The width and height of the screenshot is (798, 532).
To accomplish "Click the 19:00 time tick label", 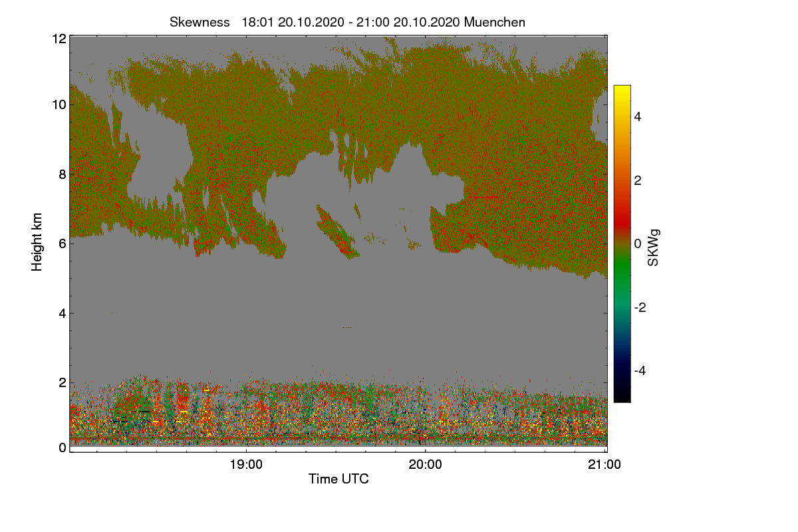I will pyautogui.click(x=246, y=465).
